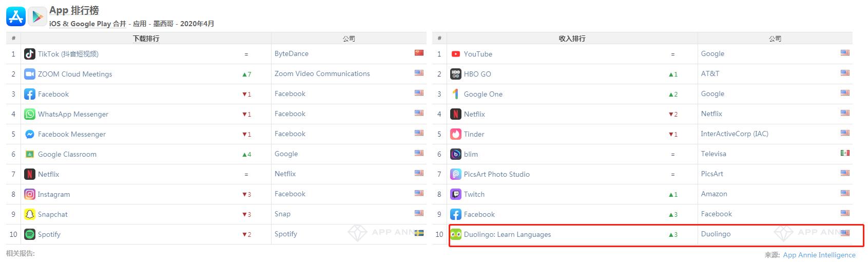Click the ▲2 rank change for Google One
This screenshot has width=868, height=262.
tap(673, 94)
